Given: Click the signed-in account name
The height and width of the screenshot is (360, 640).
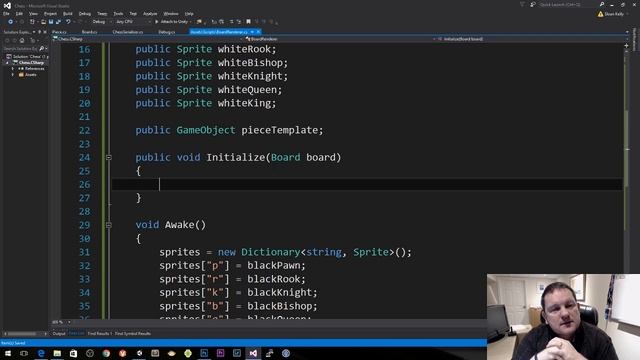Looking at the screenshot, I should coord(614,14).
